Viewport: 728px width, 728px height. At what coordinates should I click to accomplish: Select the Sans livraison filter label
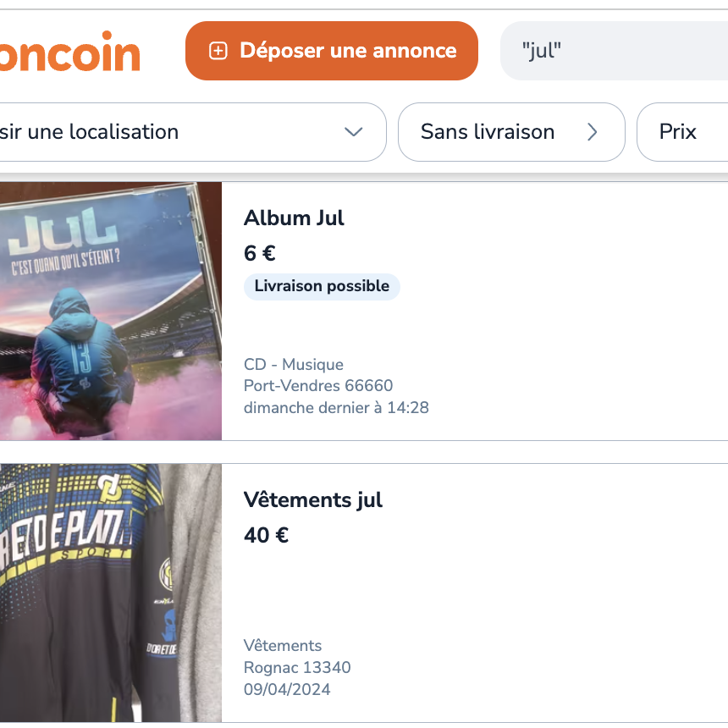click(x=488, y=132)
